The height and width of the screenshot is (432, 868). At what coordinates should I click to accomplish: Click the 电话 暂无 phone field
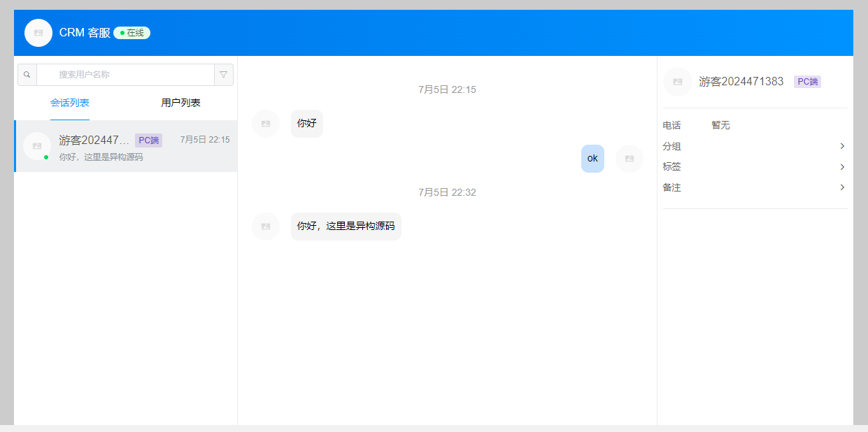click(x=720, y=125)
